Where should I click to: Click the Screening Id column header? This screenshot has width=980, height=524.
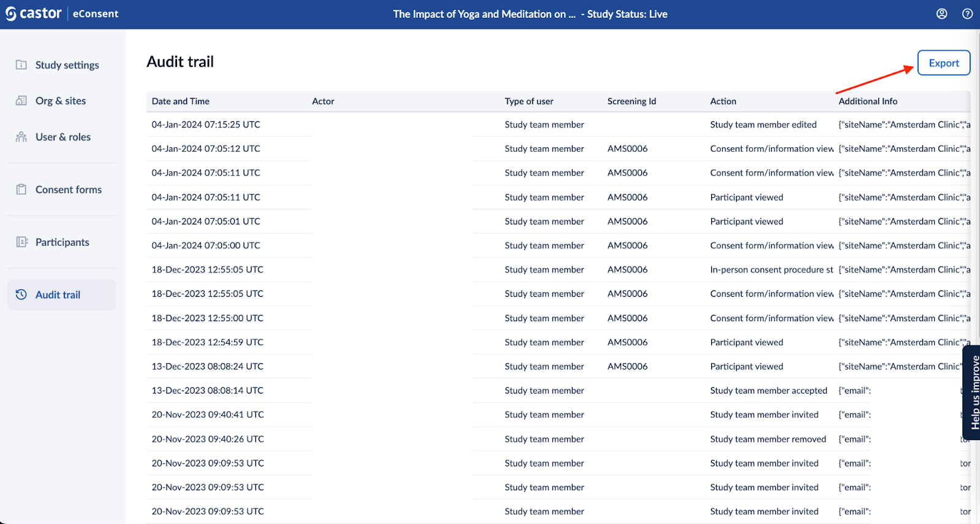click(631, 101)
